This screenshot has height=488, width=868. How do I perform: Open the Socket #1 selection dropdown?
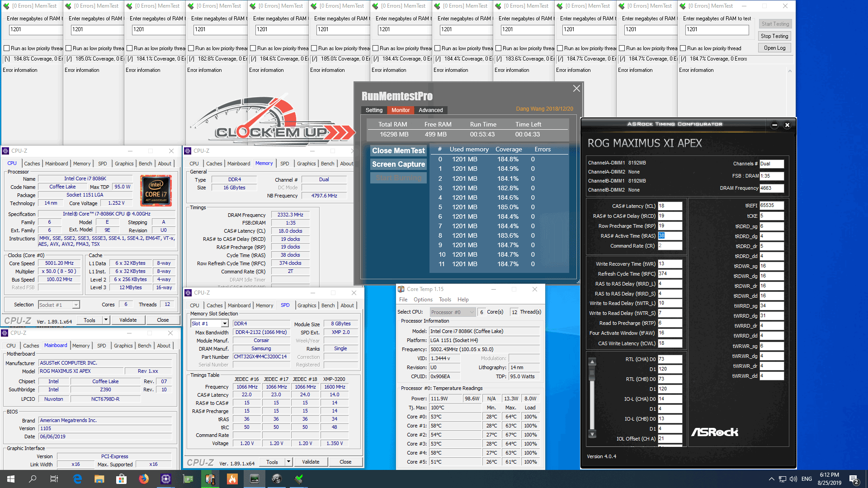point(76,305)
